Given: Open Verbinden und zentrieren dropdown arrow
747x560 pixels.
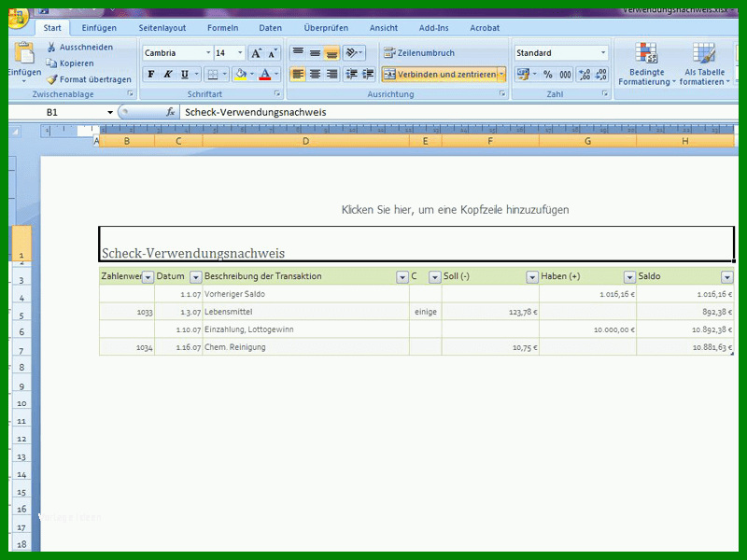Looking at the screenshot, I should tap(501, 75).
